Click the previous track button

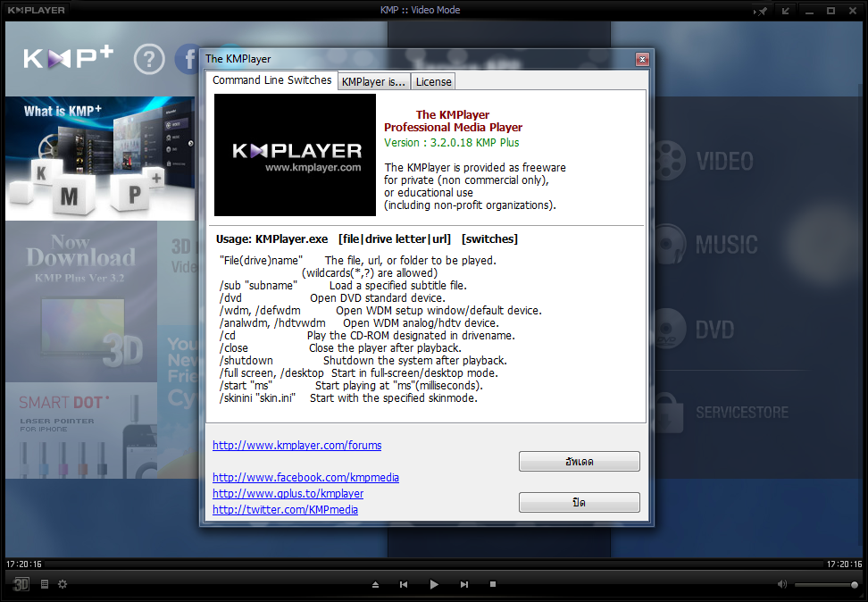404,584
